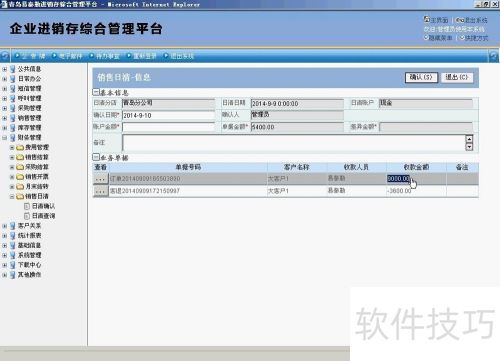Click the 确认(S) button
The image size is (500, 361).
tap(421, 77)
